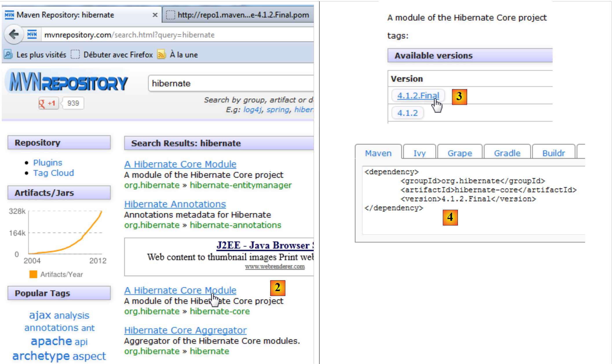This screenshot has height=364, width=614.
Task: Select the Ivy dependency tab
Action: click(x=419, y=153)
